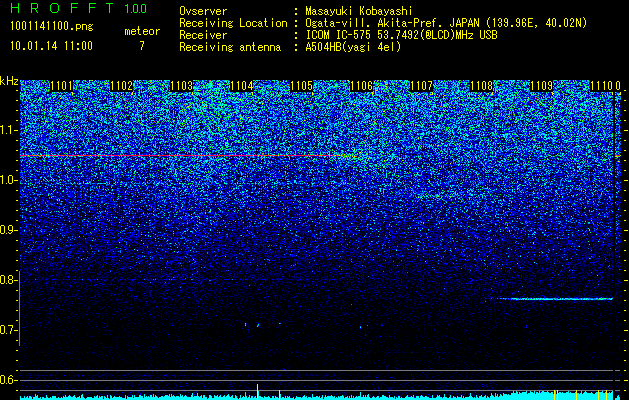629x400 pixels.
Task: Click the 0.6 kHz axis label
Action: pyautogui.click(x=8, y=380)
